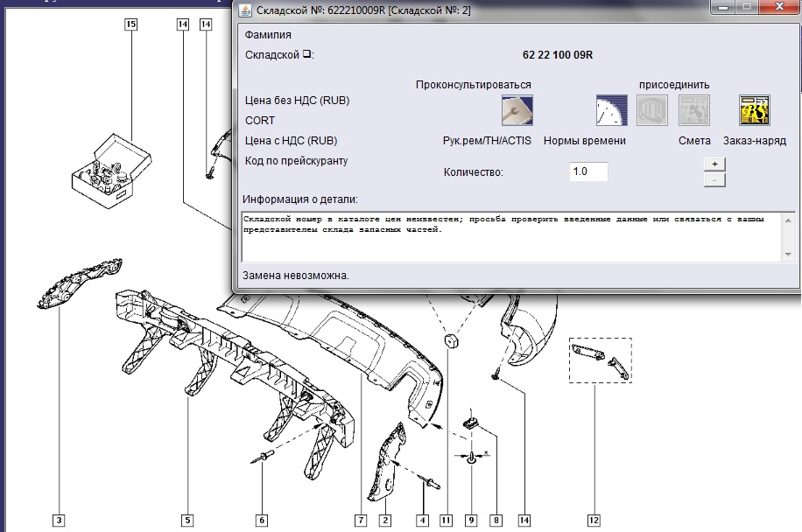Click the greyed-out icon left of Смета
This screenshot has width=802, height=532.
point(651,110)
